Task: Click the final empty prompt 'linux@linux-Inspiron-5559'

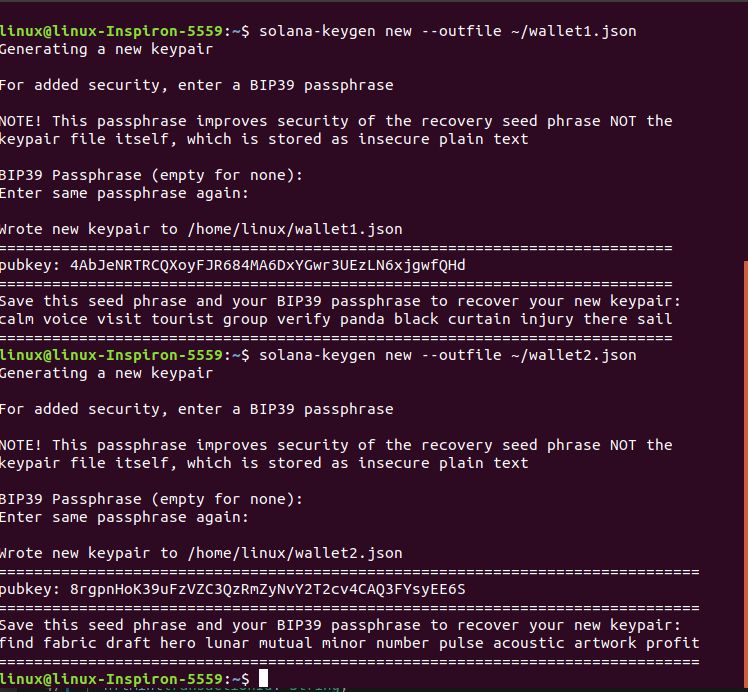Action: click(x=112, y=679)
